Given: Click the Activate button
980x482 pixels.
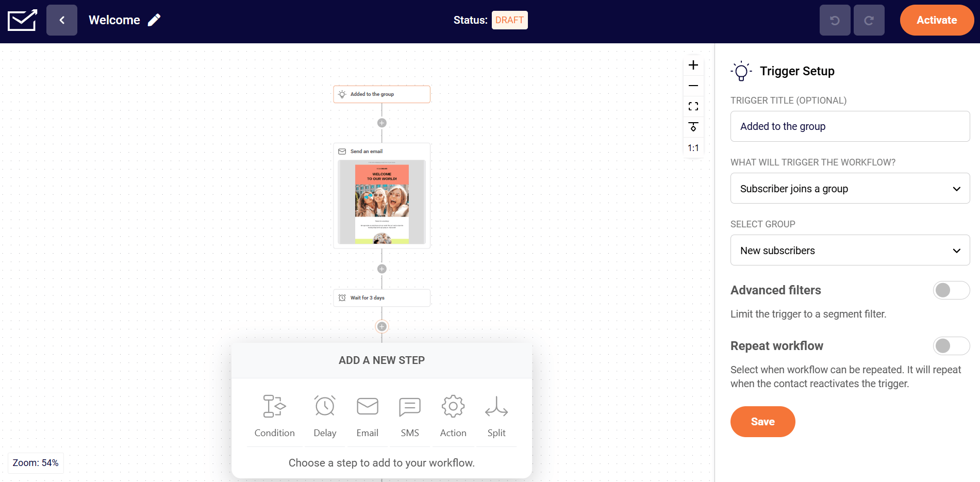Looking at the screenshot, I should click(x=937, y=20).
